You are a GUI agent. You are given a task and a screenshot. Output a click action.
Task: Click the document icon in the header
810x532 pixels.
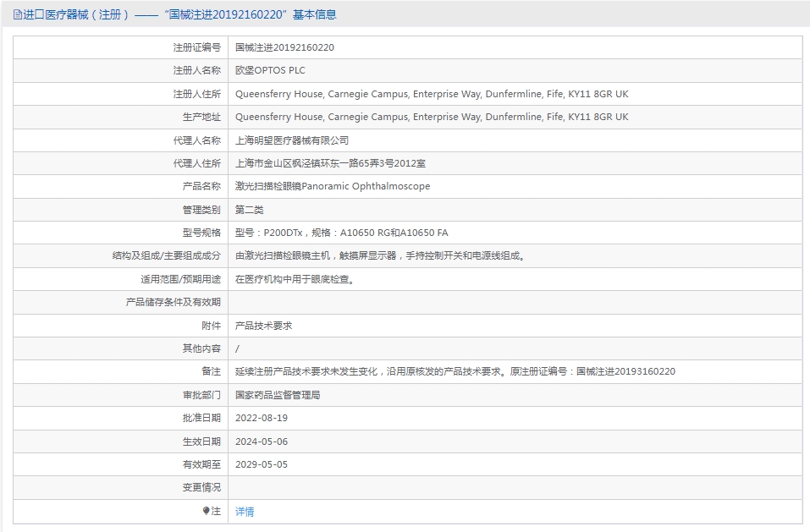(x=18, y=15)
